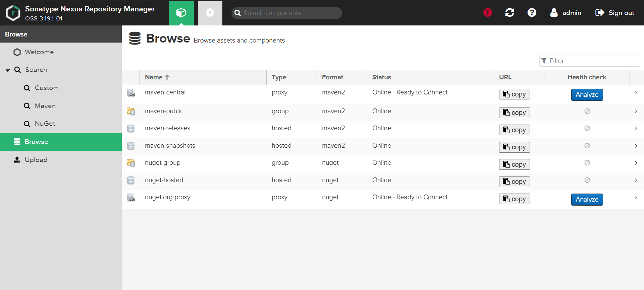The width and height of the screenshot is (644, 290).
Task: Expand nuget-hosted row chevron
Action: click(636, 180)
